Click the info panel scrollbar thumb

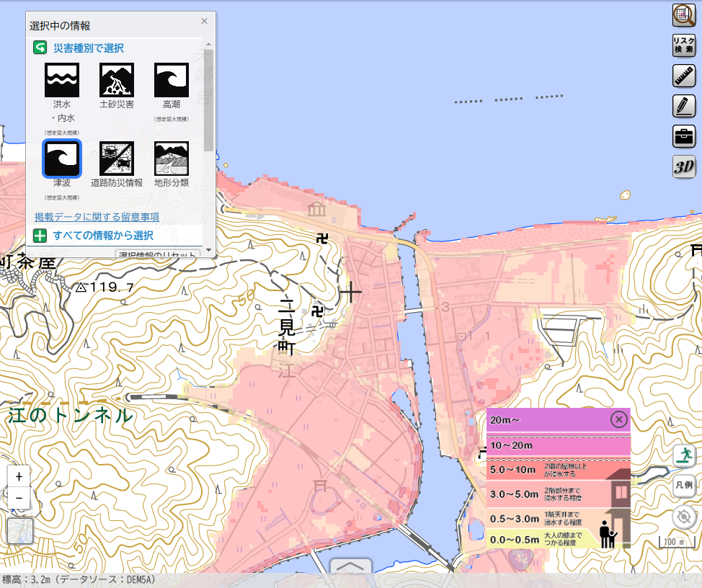pos(208,101)
